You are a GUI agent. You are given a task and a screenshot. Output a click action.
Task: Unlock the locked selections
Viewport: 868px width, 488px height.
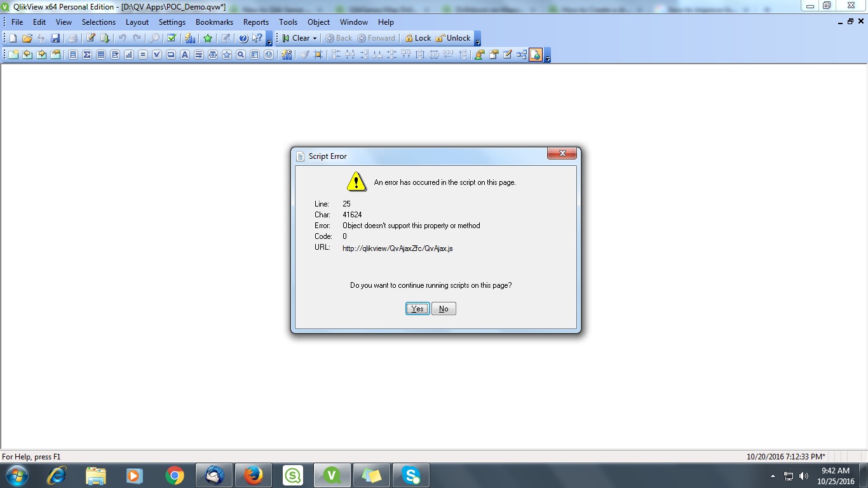453,38
